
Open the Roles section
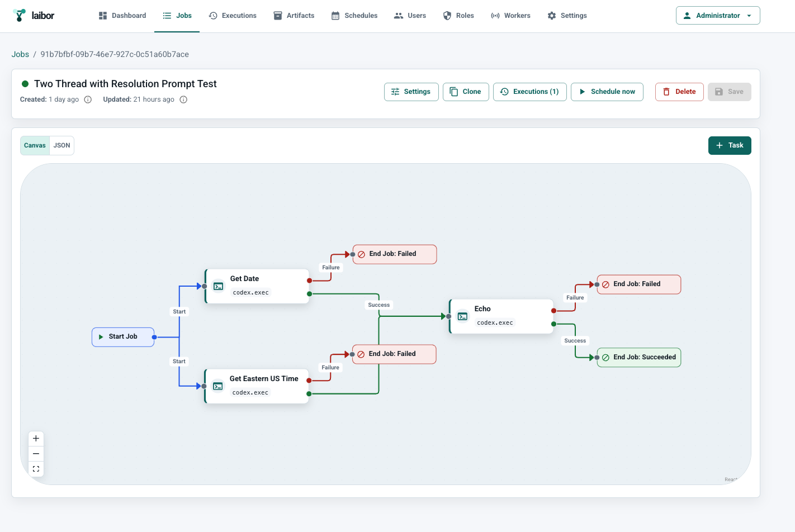coord(458,16)
